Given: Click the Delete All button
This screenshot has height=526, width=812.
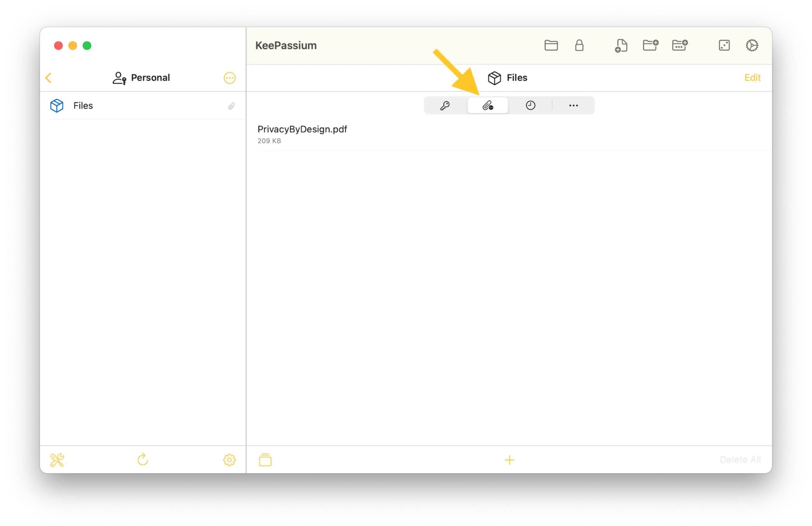Looking at the screenshot, I should [x=740, y=460].
